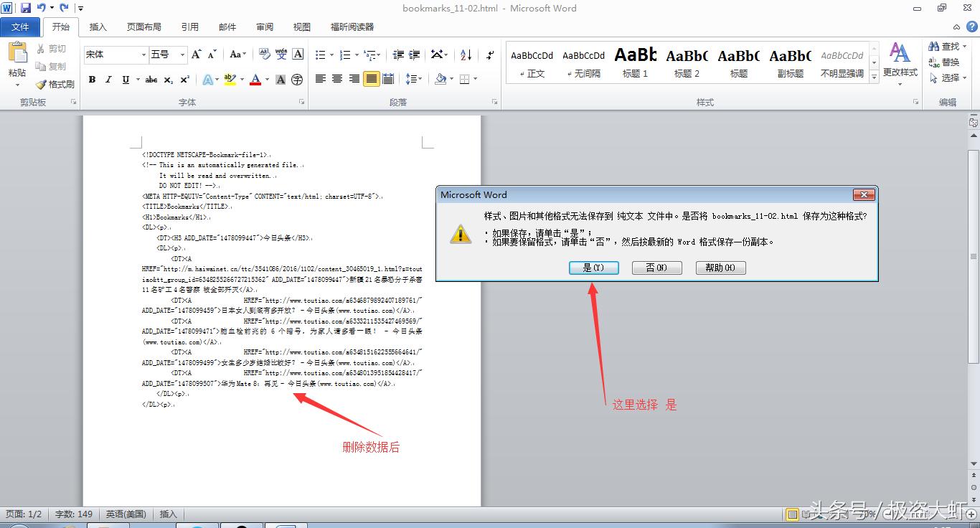Toggle Italic formatting
980x528 pixels.
(x=108, y=80)
